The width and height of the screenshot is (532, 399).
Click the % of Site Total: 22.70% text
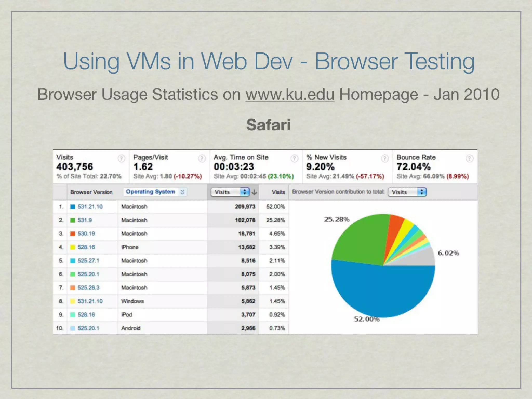pyautogui.click(x=89, y=176)
